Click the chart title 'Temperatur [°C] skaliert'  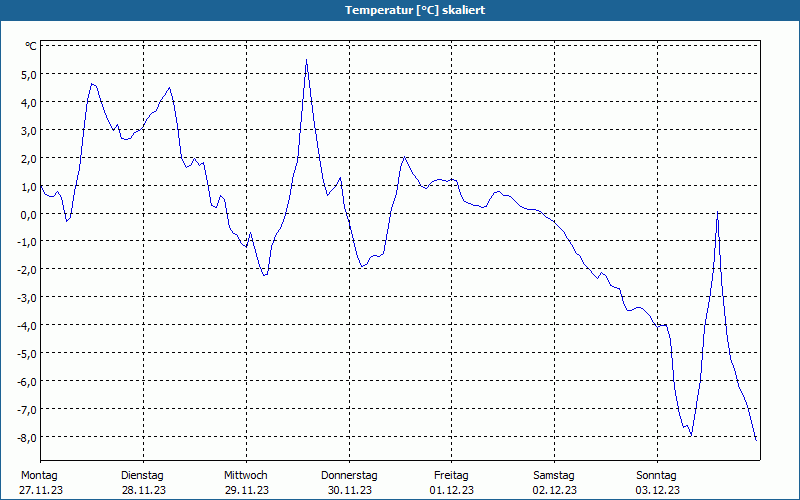point(415,10)
